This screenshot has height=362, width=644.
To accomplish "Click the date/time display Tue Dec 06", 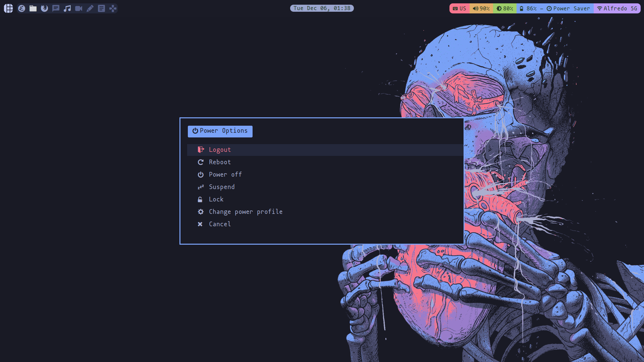I will click(x=322, y=8).
